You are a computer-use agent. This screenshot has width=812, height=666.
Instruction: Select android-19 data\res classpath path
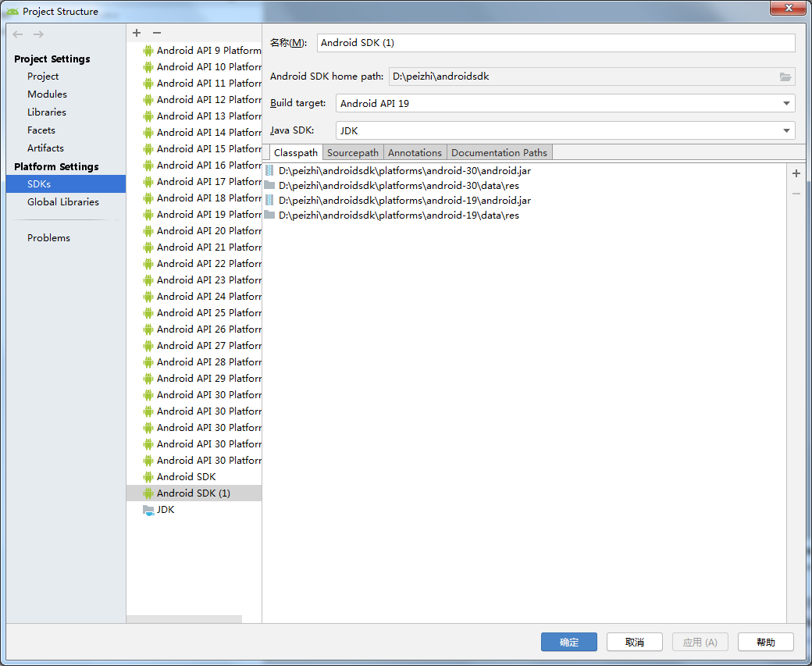point(399,215)
